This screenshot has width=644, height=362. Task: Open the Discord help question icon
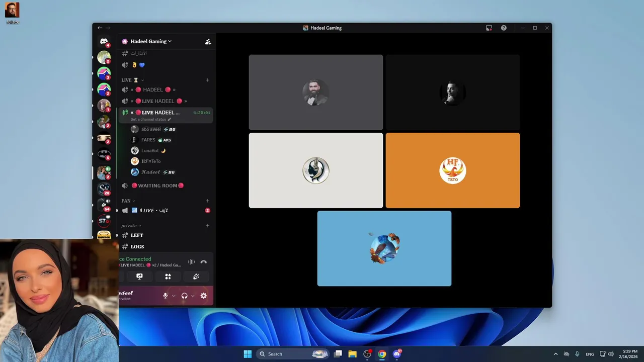coord(504,28)
